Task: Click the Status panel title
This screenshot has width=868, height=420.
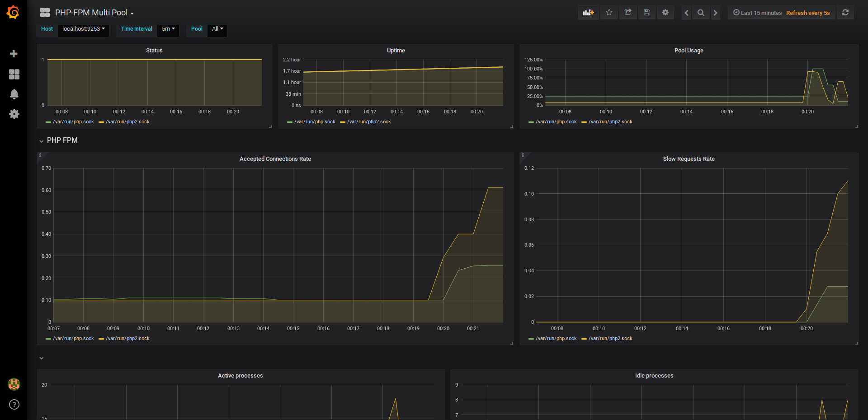Action: [x=154, y=51]
